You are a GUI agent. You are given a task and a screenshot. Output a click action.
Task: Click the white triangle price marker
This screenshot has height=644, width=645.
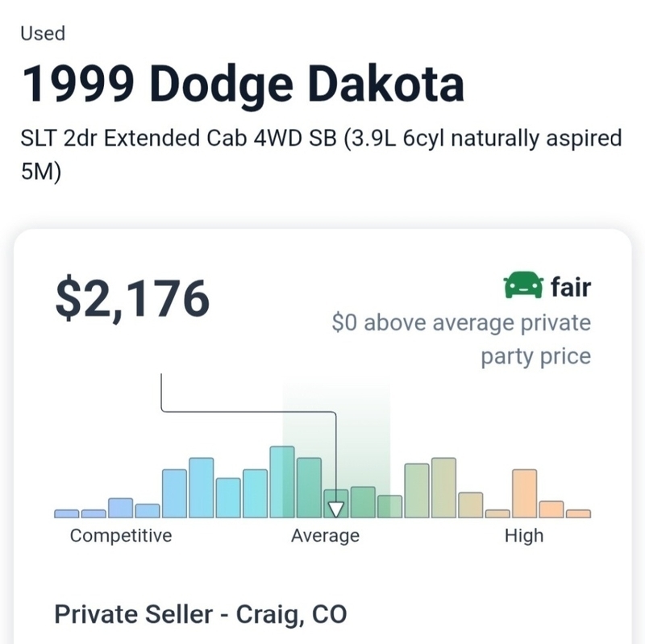tap(335, 509)
